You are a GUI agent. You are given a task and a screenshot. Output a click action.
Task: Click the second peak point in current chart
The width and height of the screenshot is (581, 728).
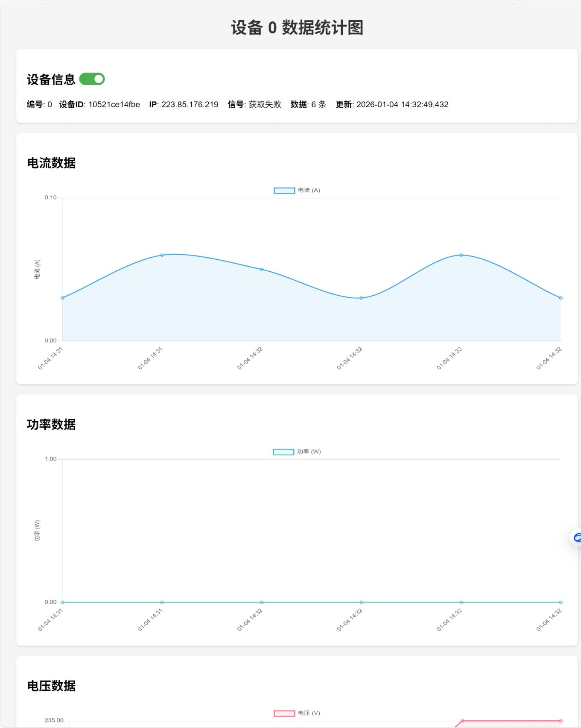click(x=461, y=255)
